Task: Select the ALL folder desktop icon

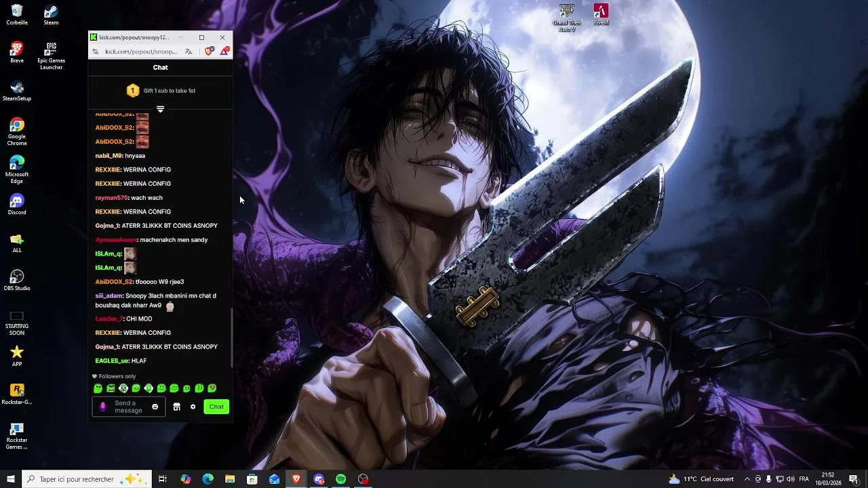Action: (17, 243)
